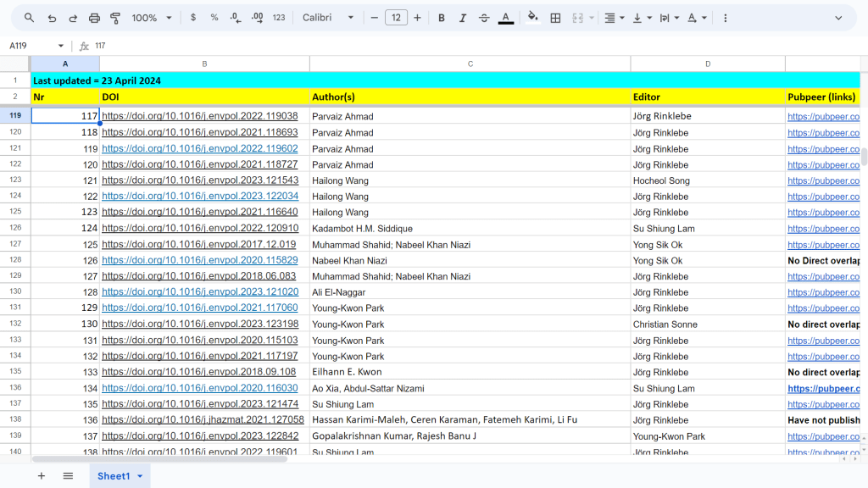Add a new sheet with plus button

tap(41, 476)
